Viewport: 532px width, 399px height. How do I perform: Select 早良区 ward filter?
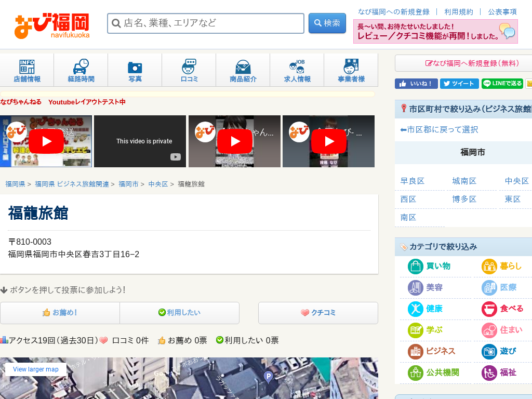(413, 181)
